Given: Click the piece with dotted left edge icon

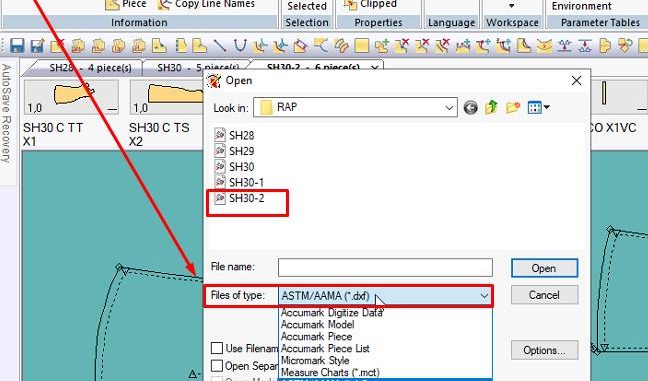Looking at the screenshot, I should pos(181,45).
